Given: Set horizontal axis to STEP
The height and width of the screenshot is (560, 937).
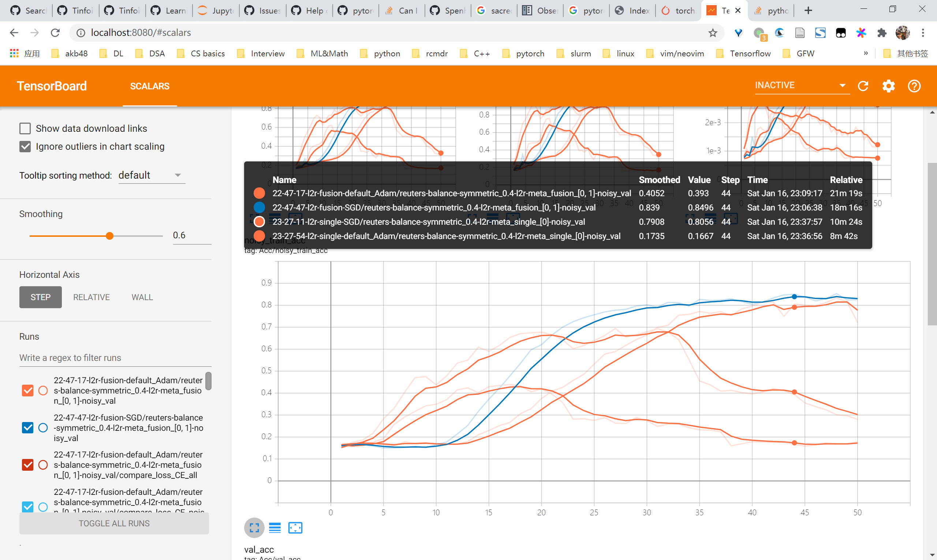Looking at the screenshot, I should coord(40,297).
